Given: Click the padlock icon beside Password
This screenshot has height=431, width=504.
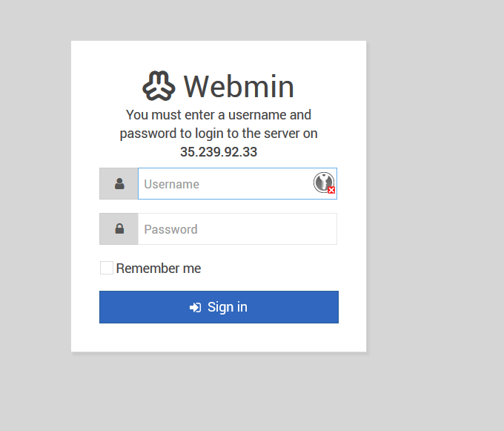Looking at the screenshot, I should tap(119, 228).
